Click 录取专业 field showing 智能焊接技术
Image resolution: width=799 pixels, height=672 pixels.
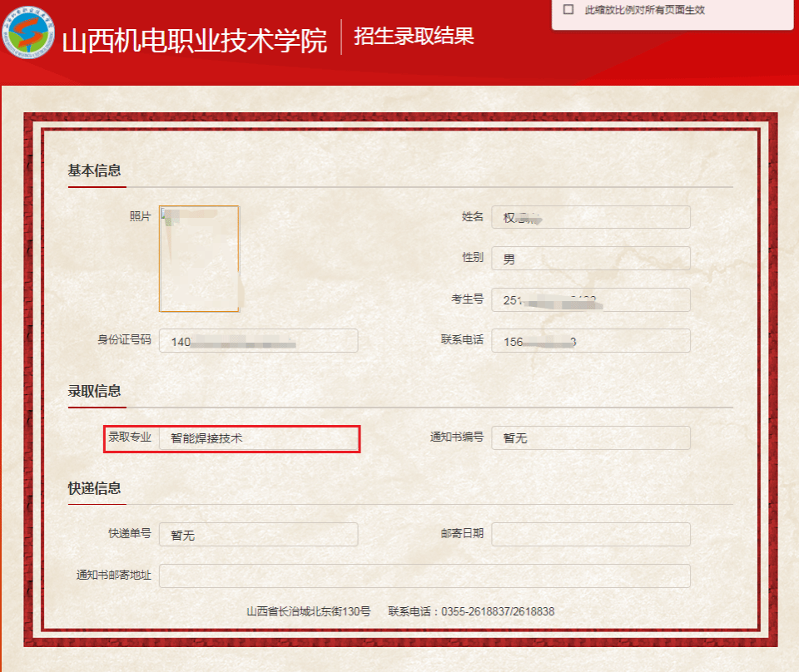258,437
